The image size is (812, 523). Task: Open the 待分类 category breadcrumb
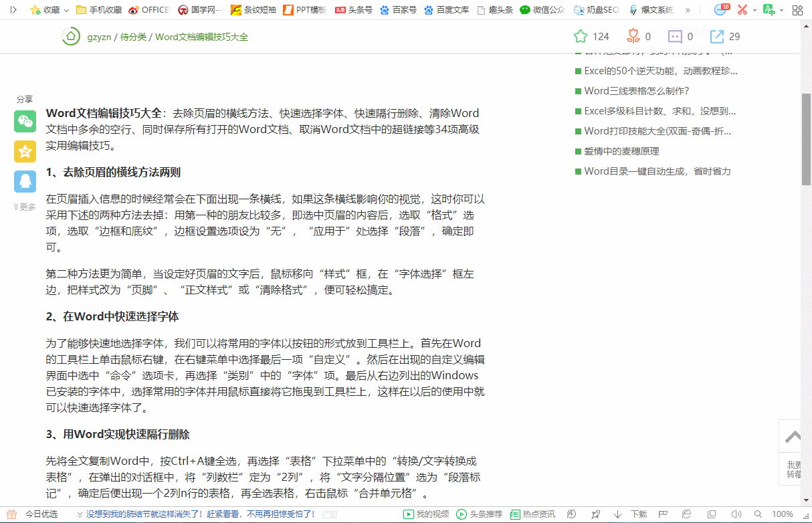[133, 37]
